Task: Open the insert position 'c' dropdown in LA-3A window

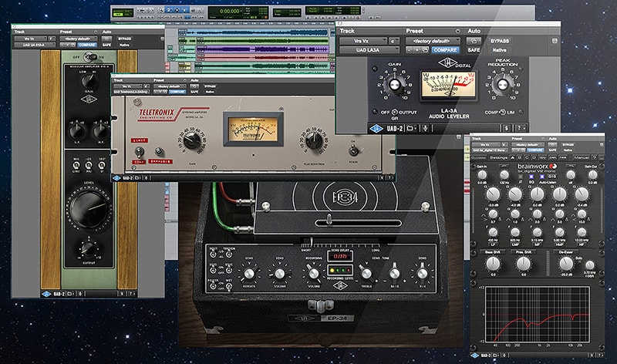Action: [x=394, y=41]
